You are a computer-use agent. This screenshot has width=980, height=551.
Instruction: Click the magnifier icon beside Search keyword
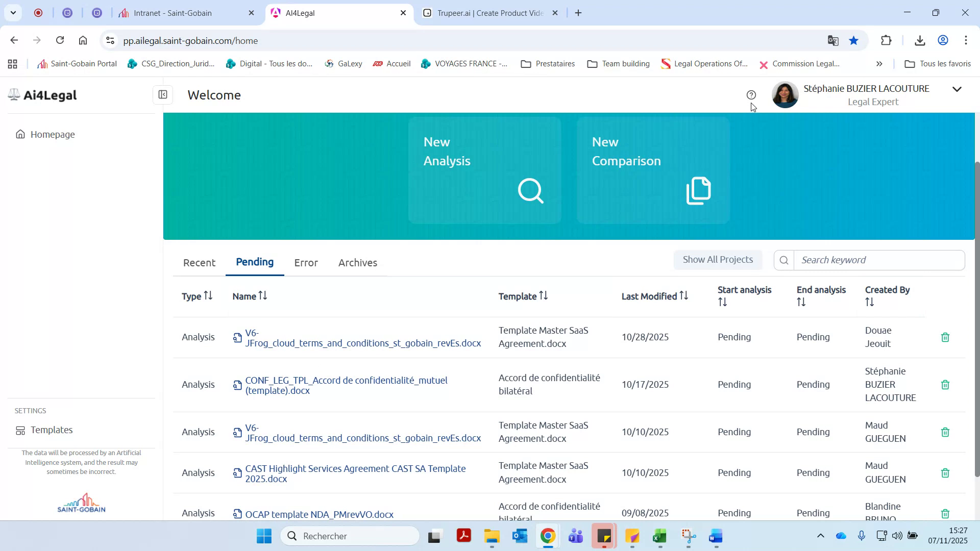tap(783, 260)
